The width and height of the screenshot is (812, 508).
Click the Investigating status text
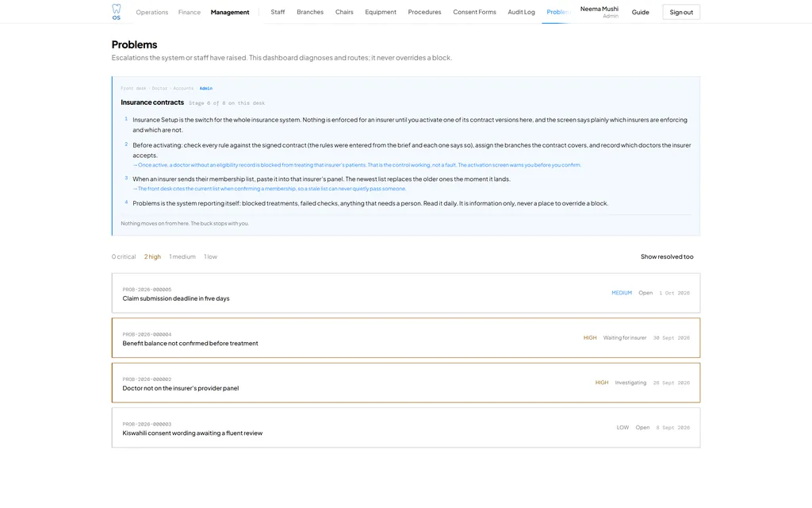click(630, 383)
